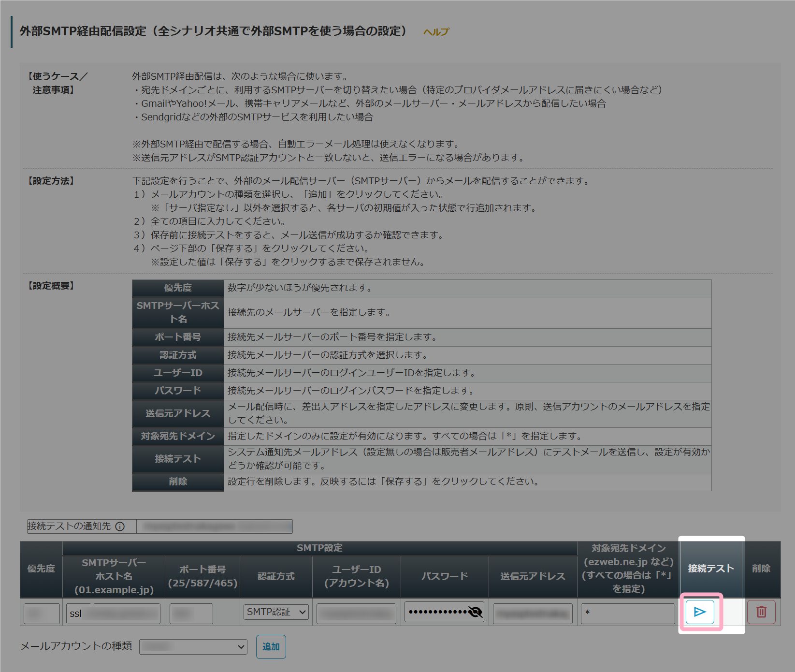Click the red trash delete icon

tap(761, 612)
